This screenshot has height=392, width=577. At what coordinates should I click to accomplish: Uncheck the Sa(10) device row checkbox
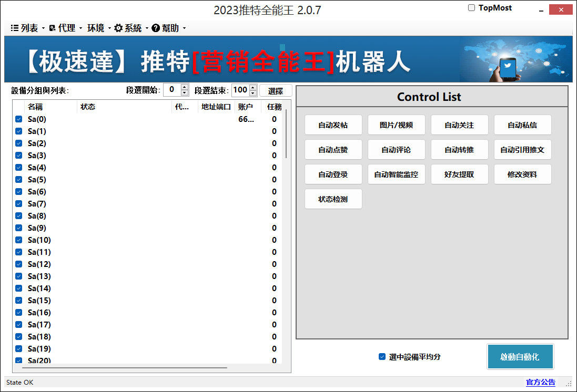[x=19, y=240]
